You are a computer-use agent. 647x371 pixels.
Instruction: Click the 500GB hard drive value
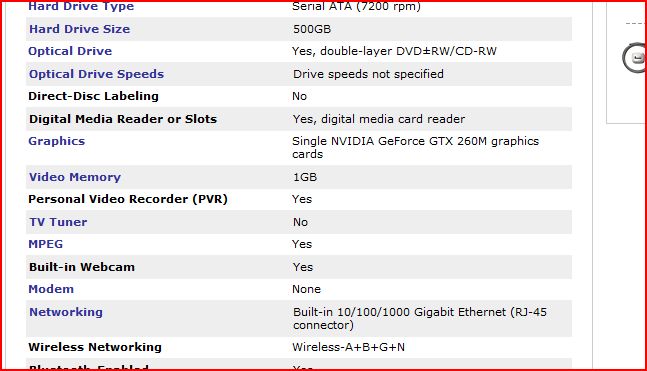click(312, 29)
